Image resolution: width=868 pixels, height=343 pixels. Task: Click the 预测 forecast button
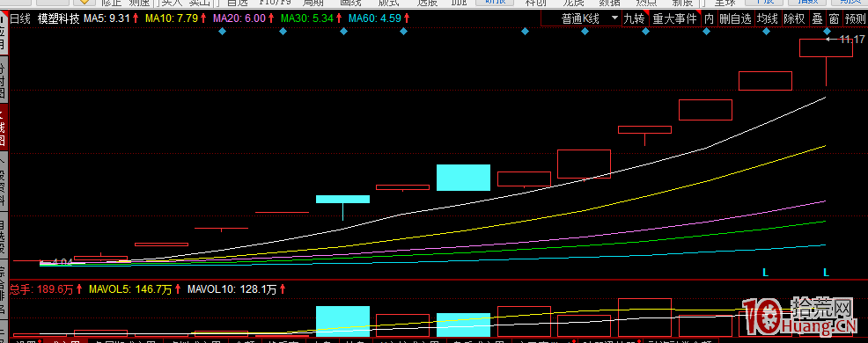coord(855,18)
